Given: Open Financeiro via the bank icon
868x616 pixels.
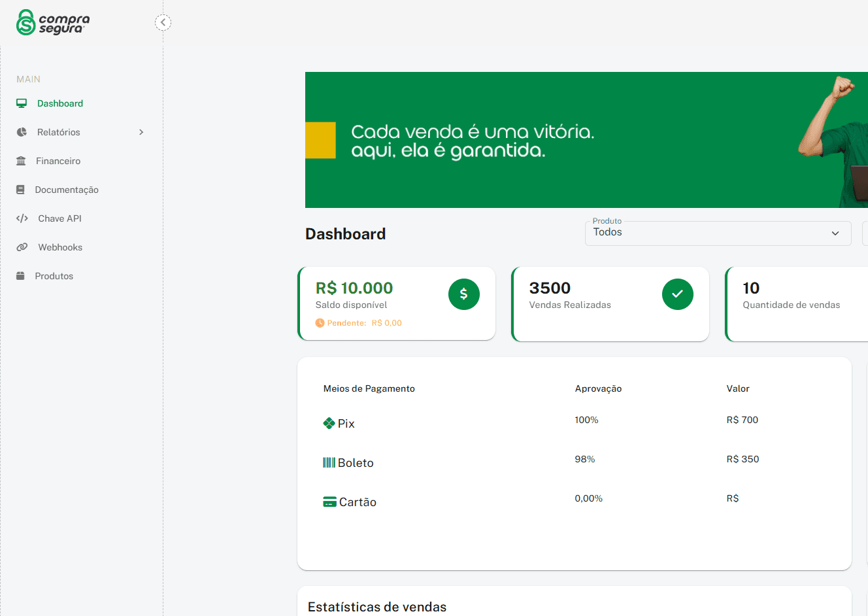Looking at the screenshot, I should point(22,160).
